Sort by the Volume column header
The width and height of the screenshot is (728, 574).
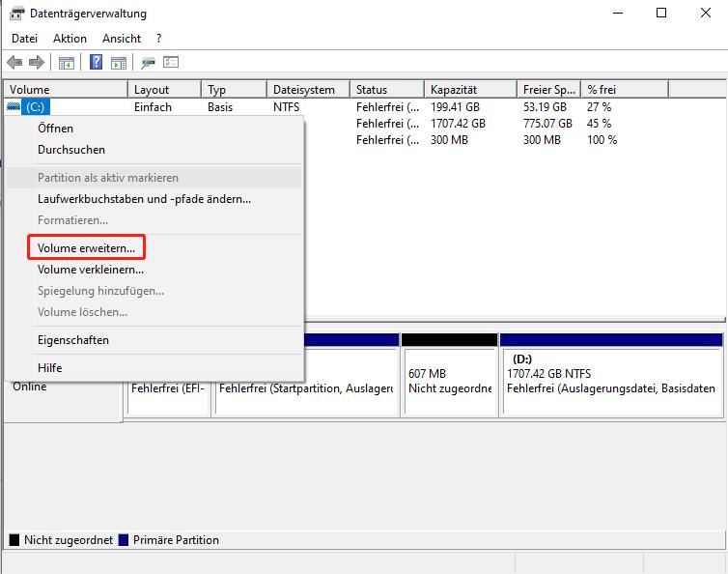point(66,89)
